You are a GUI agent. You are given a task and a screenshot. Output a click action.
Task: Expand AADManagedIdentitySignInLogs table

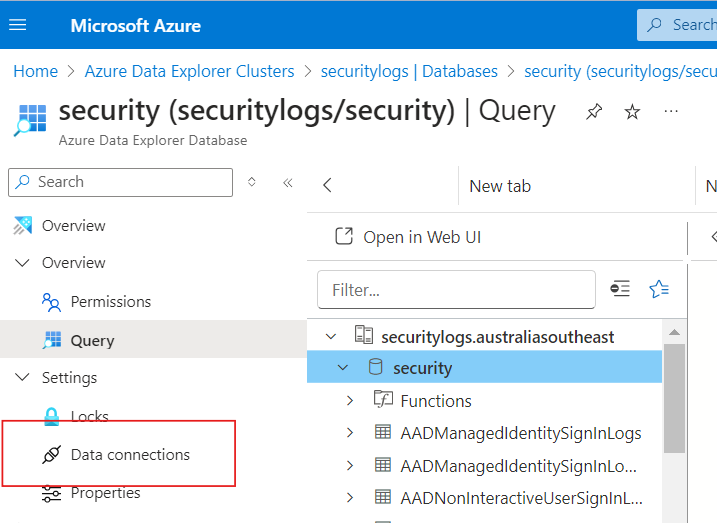click(350, 432)
